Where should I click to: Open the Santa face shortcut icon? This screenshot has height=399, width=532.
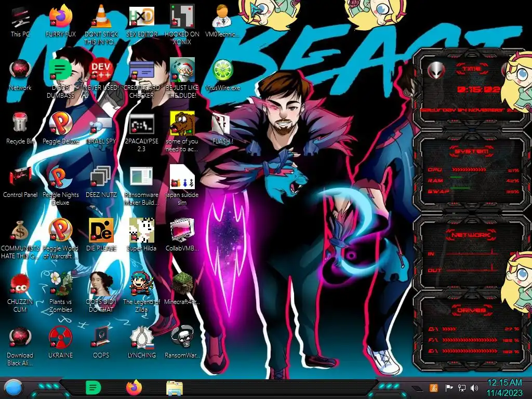pyautogui.click(x=182, y=70)
